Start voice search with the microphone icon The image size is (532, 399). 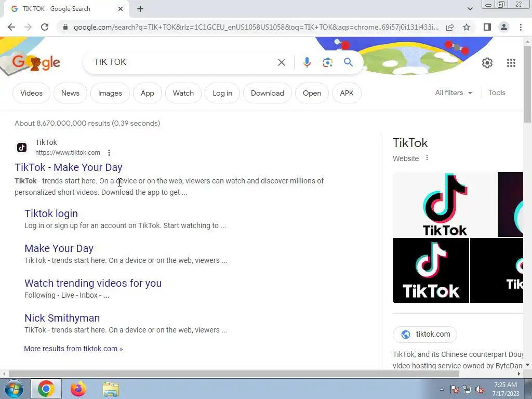[307, 62]
